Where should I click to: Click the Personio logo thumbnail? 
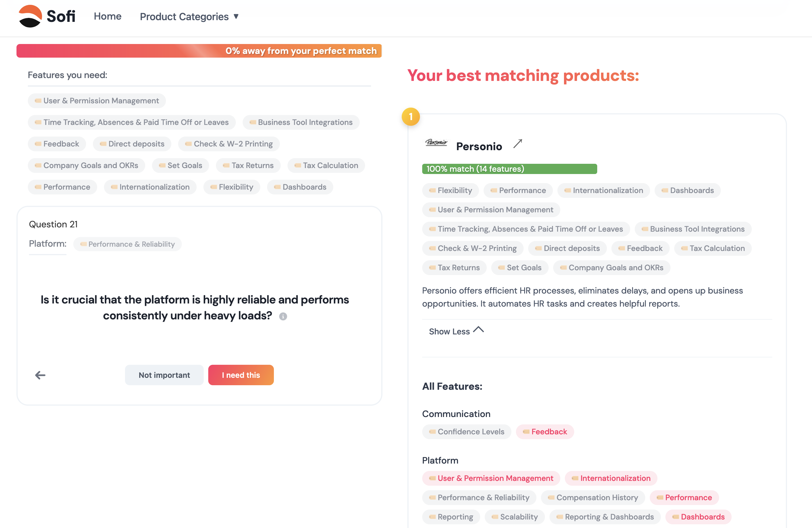436,143
